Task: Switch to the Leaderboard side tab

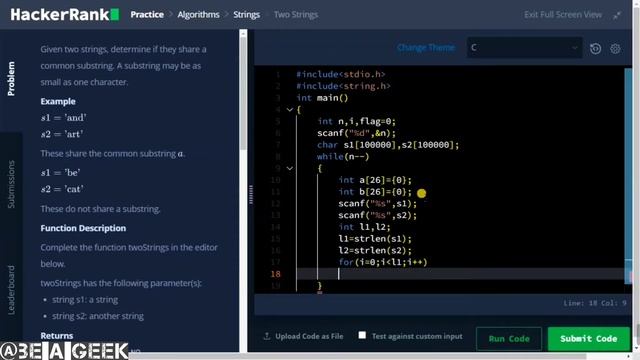Action: [11, 290]
